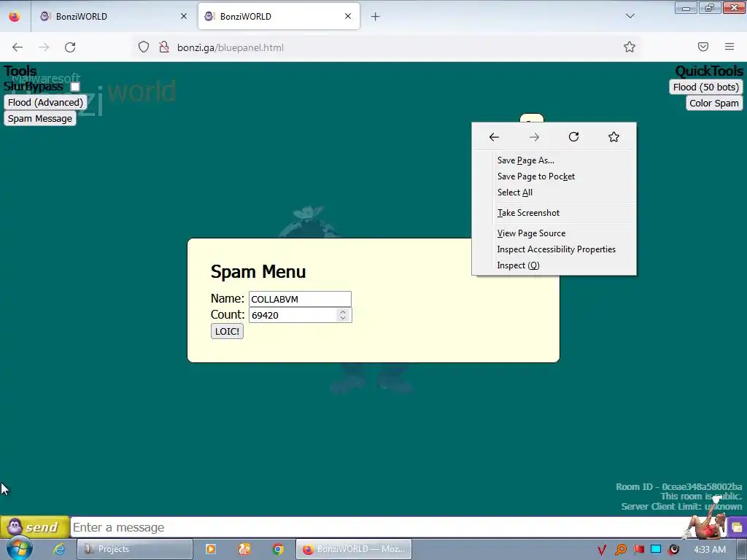Open tracking protection shield icon
This screenshot has width=747, height=560.
pos(144,47)
